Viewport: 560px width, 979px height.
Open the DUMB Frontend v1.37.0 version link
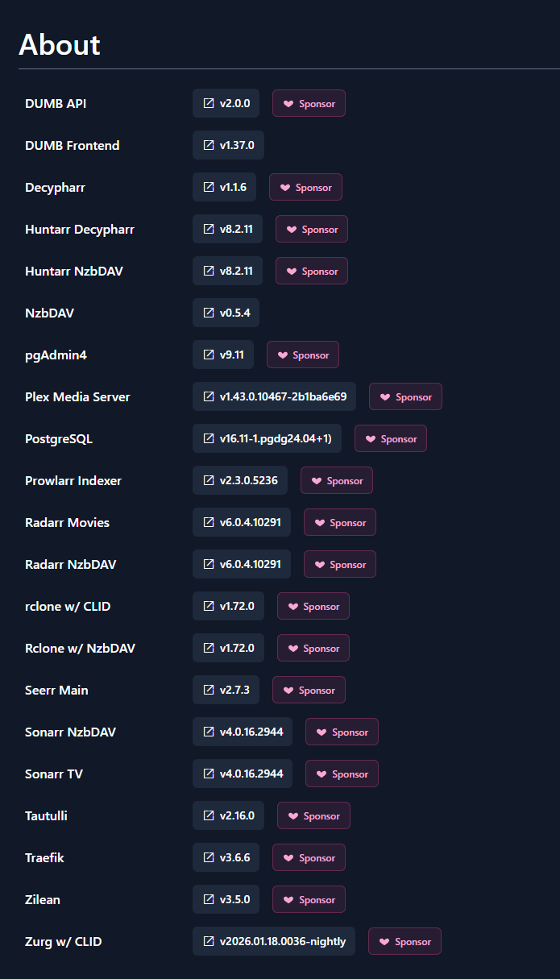click(228, 145)
